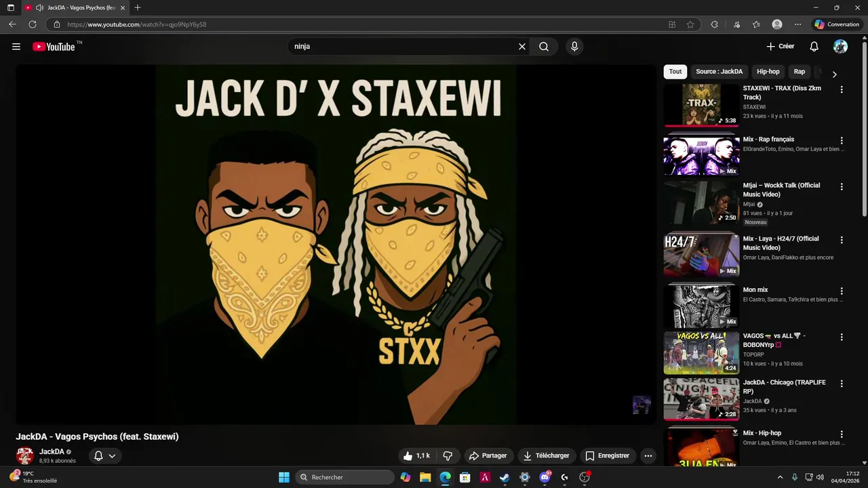Open options for STAXEWI - TRAX video
The image size is (868, 488).
point(842,89)
